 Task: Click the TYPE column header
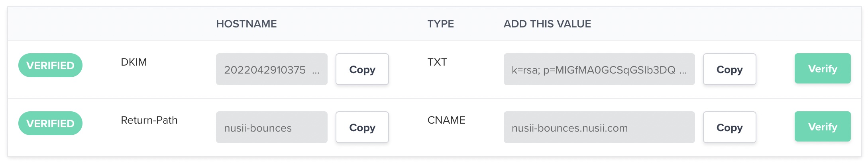[440, 24]
